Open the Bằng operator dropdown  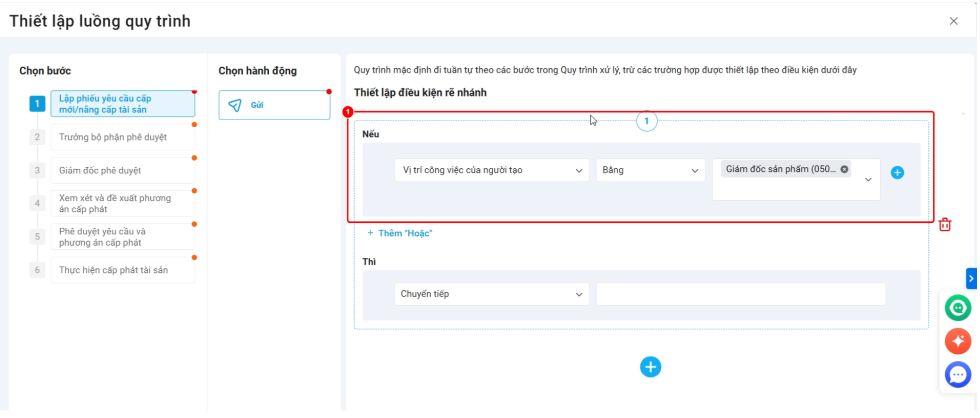coord(650,170)
